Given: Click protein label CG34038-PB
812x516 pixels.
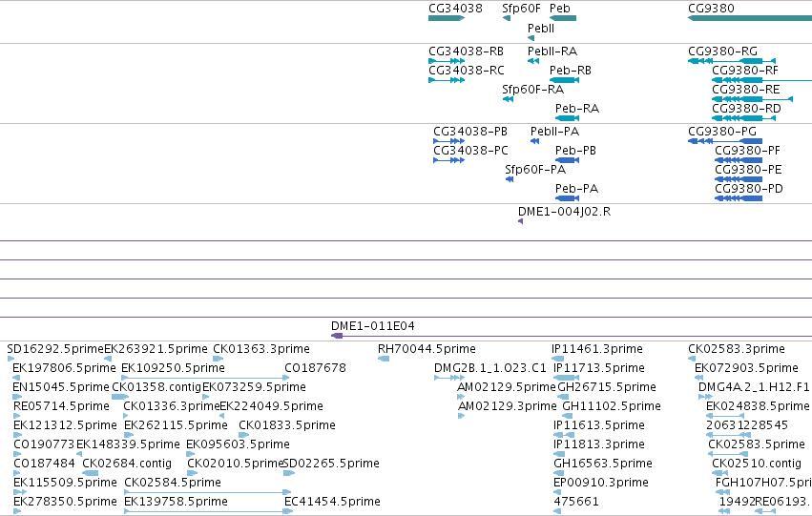Looking at the screenshot, I should pos(470,132).
